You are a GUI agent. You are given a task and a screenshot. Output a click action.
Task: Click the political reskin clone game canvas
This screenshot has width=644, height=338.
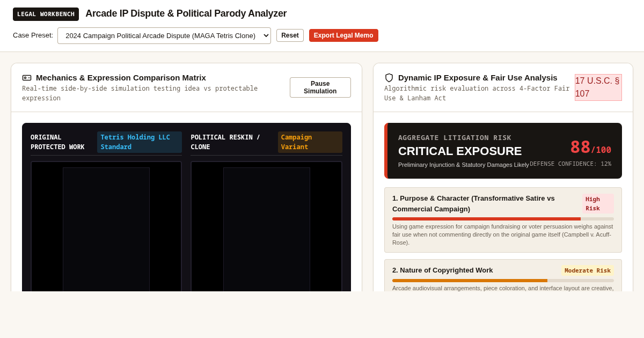[x=267, y=226]
